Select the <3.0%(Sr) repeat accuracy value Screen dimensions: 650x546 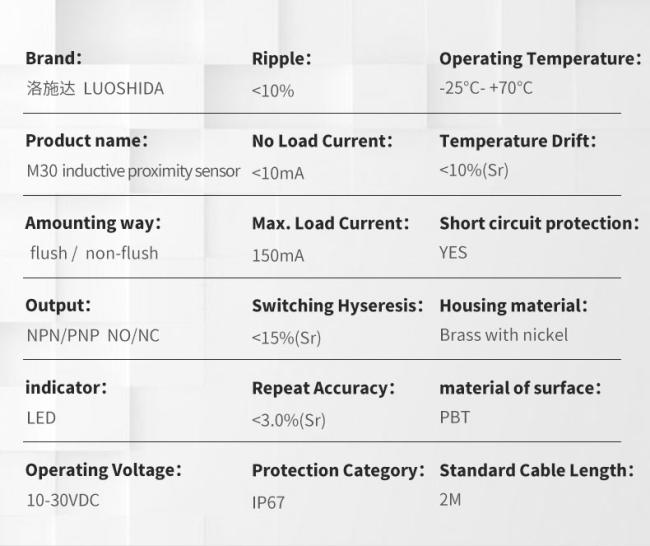click(288, 420)
